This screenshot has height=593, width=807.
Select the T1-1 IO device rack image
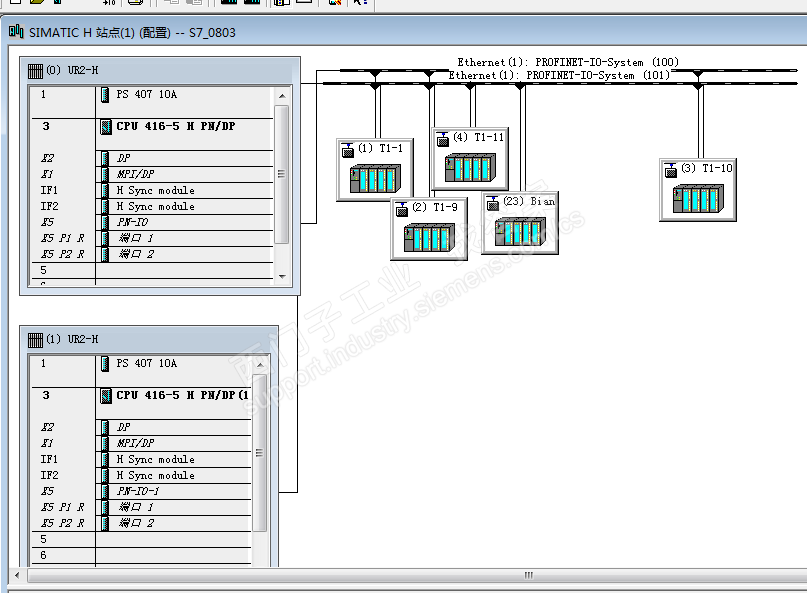coord(375,179)
